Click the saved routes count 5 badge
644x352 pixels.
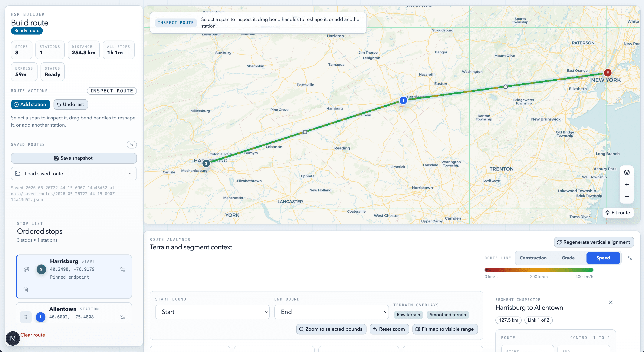[132, 145]
